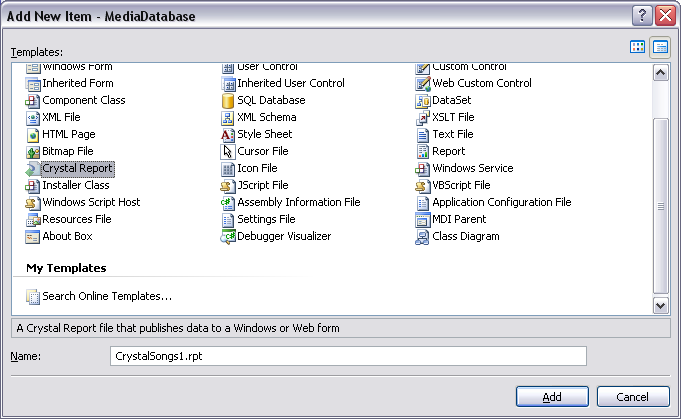Open the dialog help question mark button
This screenshot has width=681, height=419.
642,16
